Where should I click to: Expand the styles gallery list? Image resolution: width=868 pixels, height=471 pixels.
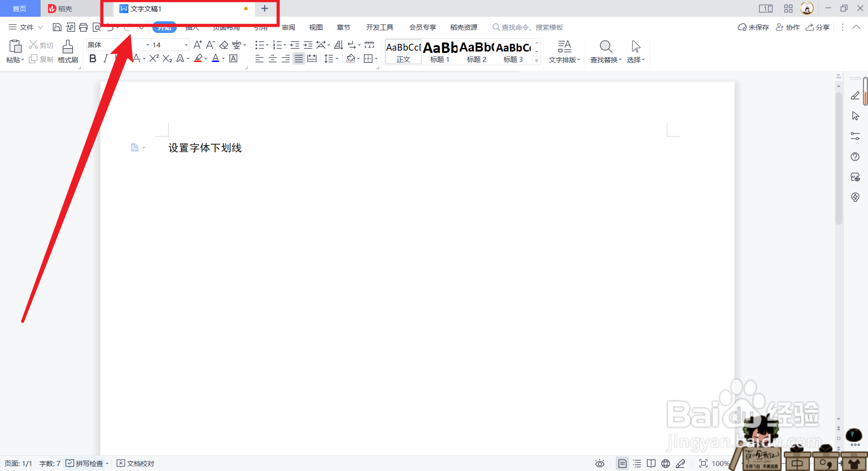coord(537,60)
